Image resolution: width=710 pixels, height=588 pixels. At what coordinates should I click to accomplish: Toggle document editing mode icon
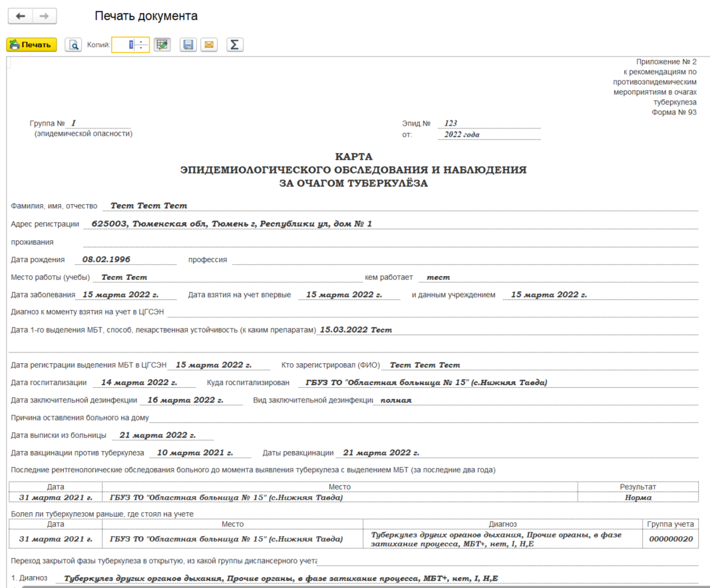162,45
